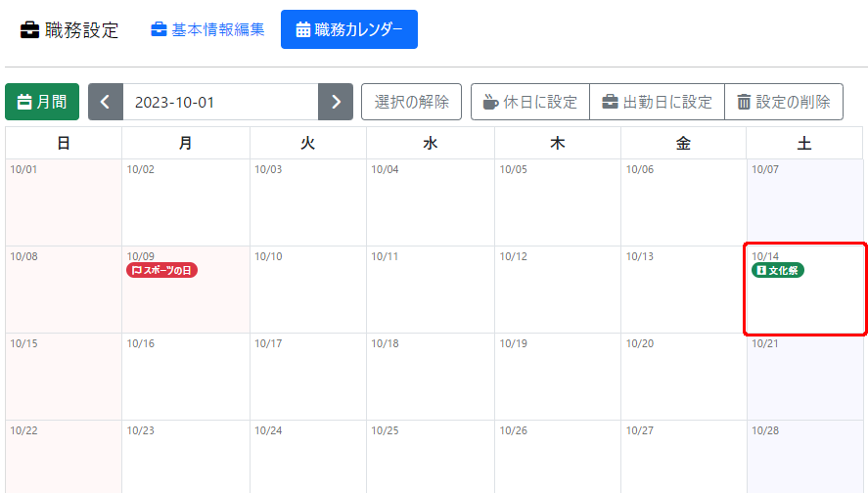Click 選択の解除 to clear selection
Viewport: 868px width, 493px height.
click(x=411, y=102)
